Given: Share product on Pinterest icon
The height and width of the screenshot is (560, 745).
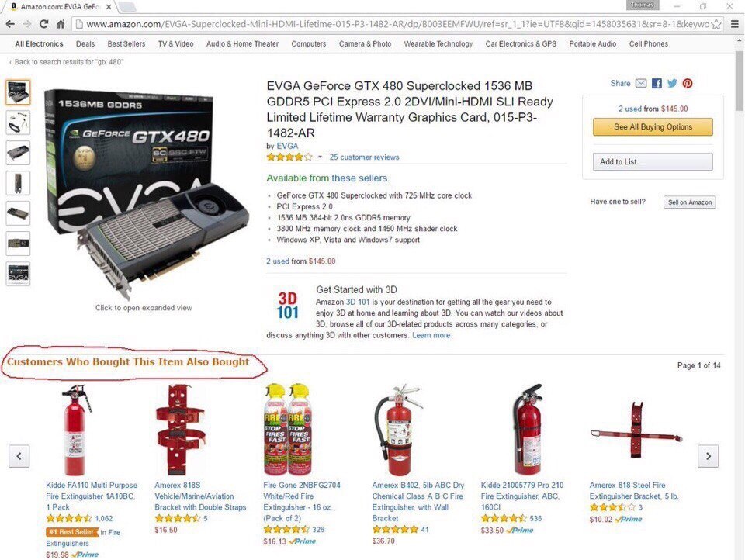Looking at the screenshot, I should tap(688, 83).
